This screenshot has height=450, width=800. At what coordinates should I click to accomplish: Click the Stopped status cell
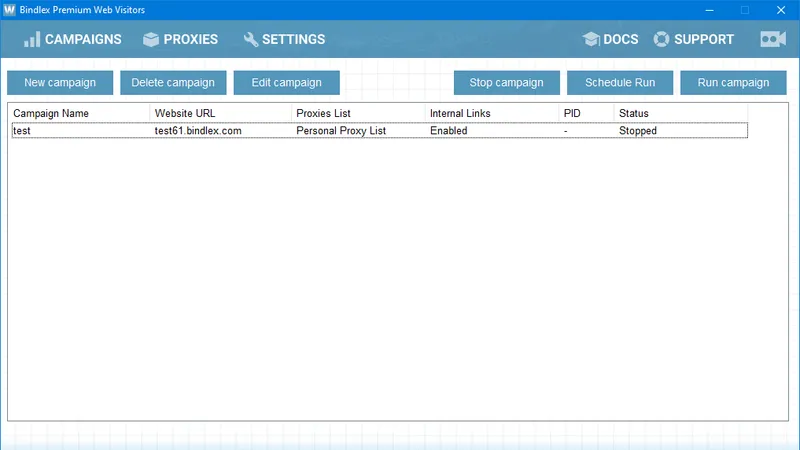(x=638, y=131)
